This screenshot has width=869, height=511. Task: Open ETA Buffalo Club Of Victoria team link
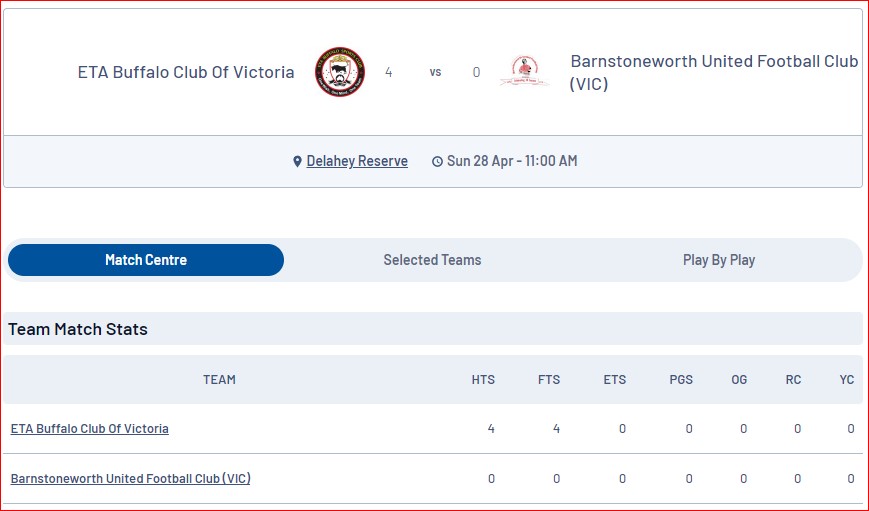point(90,428)
